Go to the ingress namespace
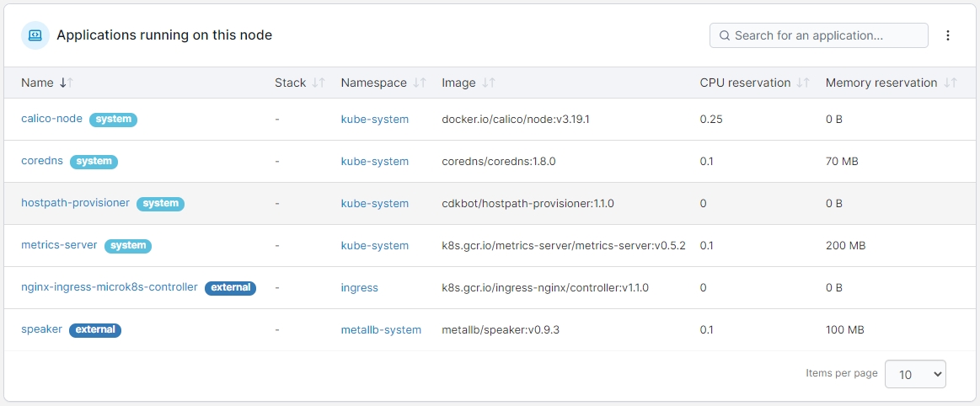The height and width of the screenshot is (406, 980). pyautogui.click(x=359, y=288)
